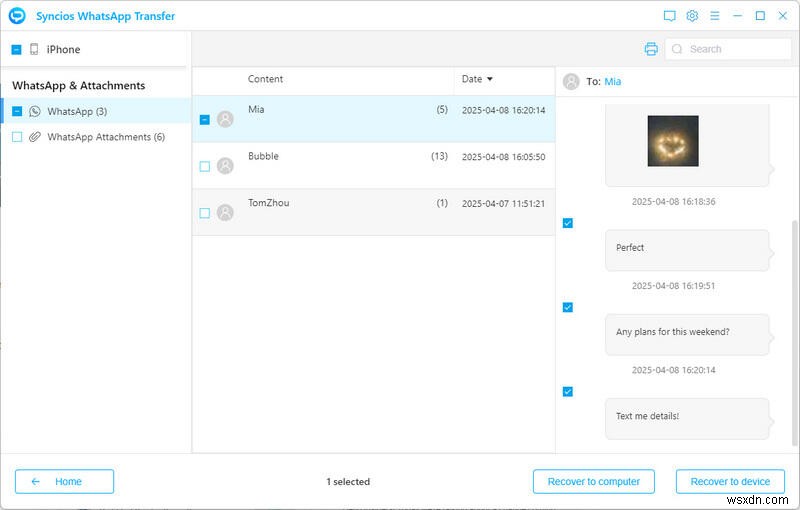Open the settings gear icon
This screenshot has width=800, height=510.
coord(692,16)
